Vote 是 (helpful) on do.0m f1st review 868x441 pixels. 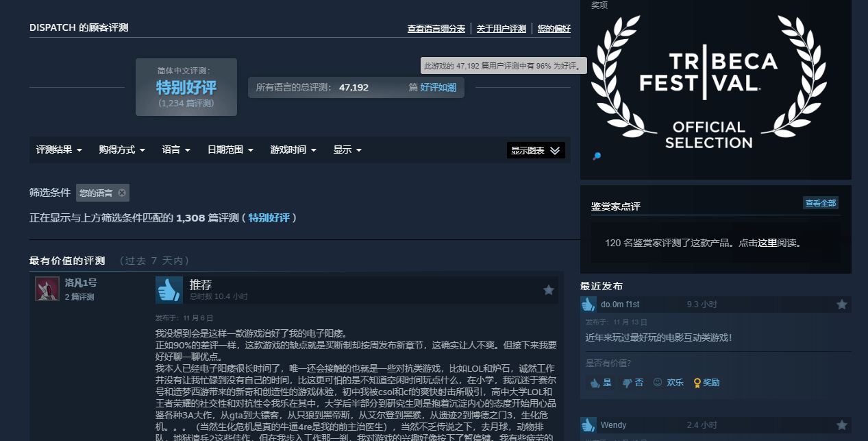click(600, 383)
